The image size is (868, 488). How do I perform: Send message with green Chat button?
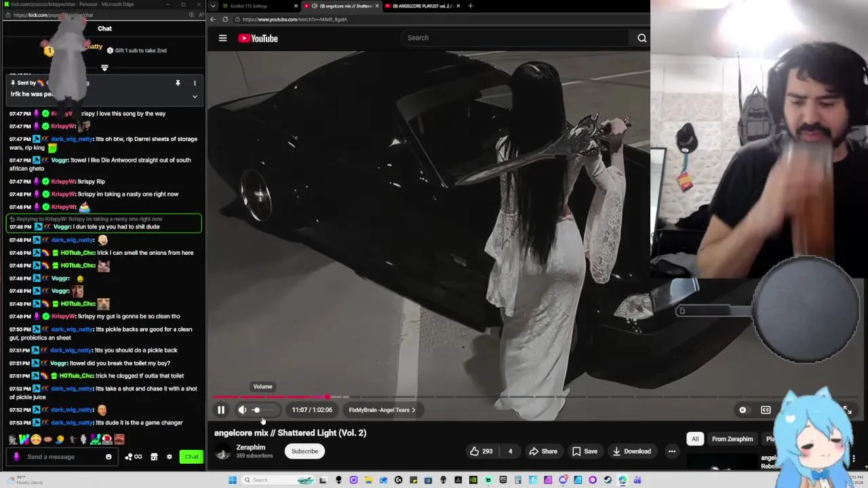coord(192,457)
